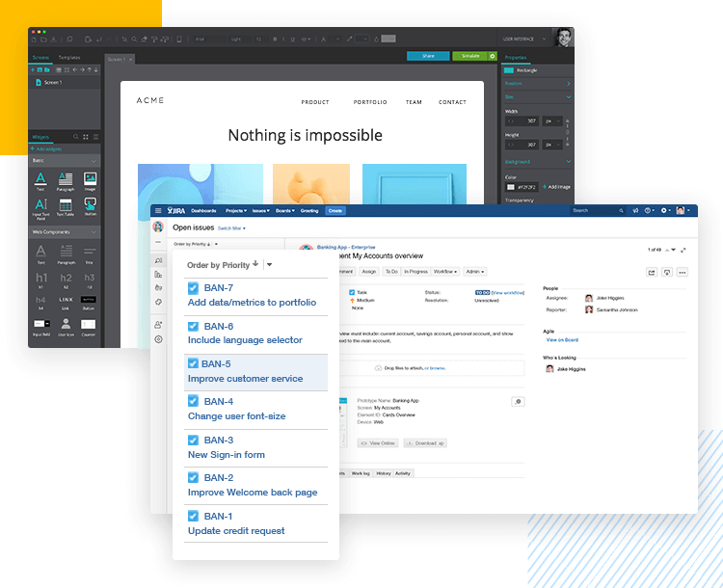Click the Create button in Jira

pyautogui.click(x=335, y=211)
